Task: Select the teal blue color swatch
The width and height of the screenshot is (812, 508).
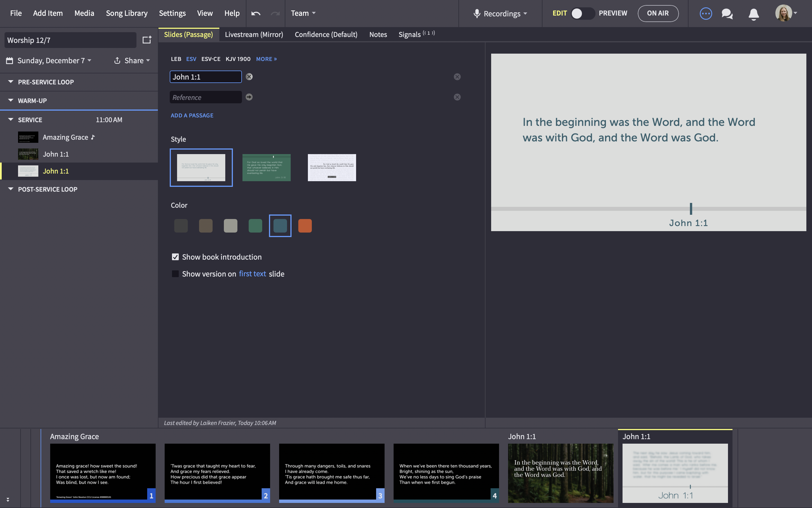Action: click(x=280, y=226)
